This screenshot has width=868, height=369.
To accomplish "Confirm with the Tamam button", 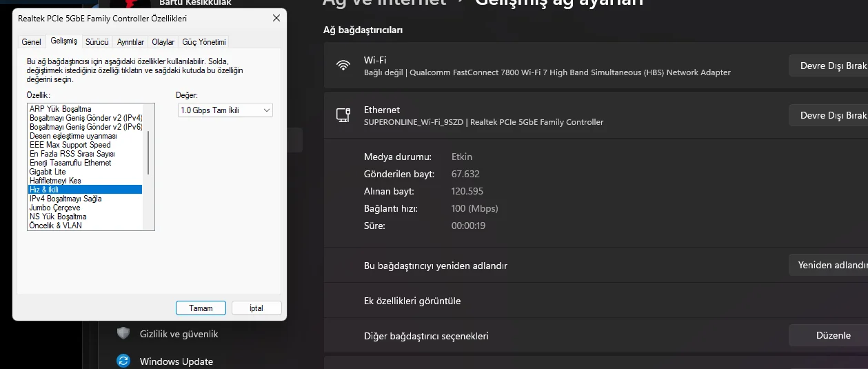I will coord(201,308).
